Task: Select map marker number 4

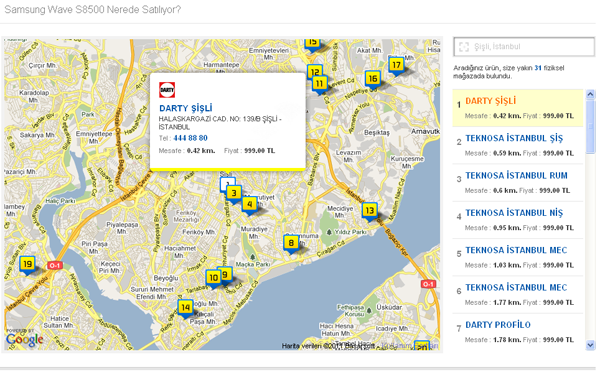Action: pyautogui.click(x=249, y=205)
